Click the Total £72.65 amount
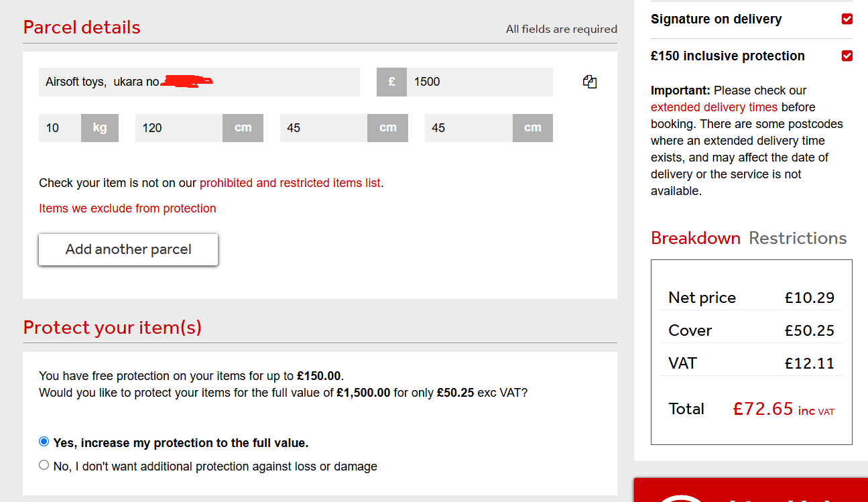This screenshot has height=502, width=868. [x=763, y=409]
